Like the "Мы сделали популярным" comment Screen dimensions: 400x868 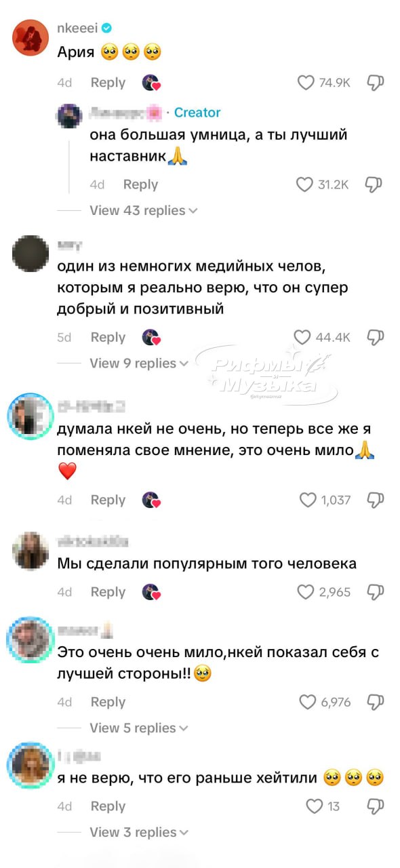click(x=306, y=592)
